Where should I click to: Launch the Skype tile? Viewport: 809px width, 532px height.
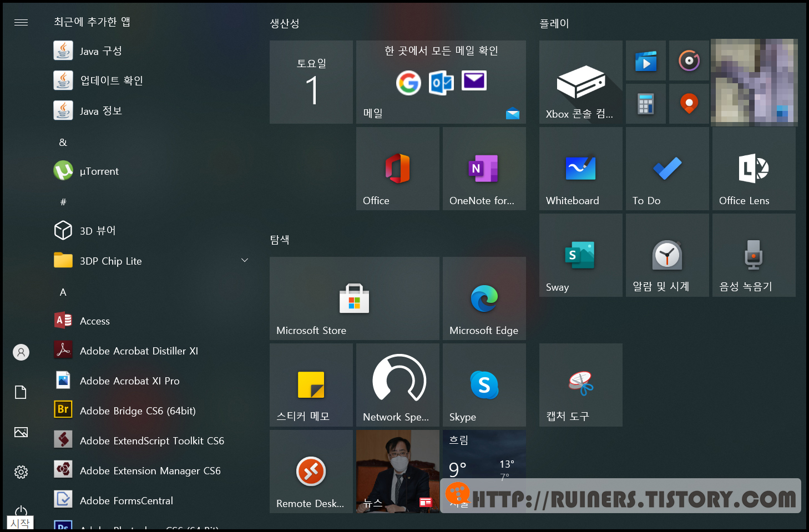click(x=484, y=385)
